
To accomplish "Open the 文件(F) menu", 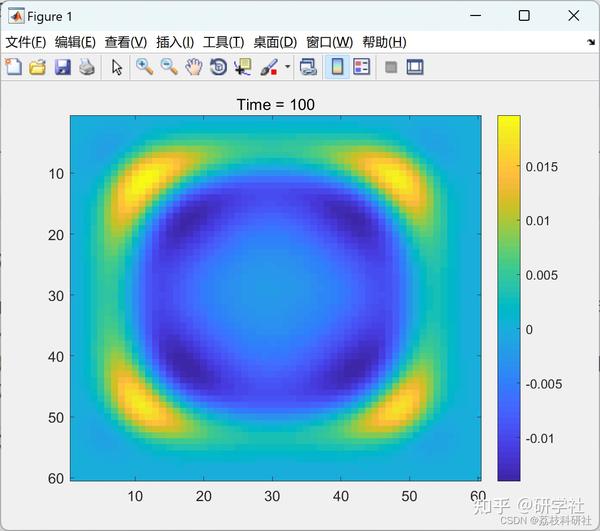I will (x=26, y=42).
